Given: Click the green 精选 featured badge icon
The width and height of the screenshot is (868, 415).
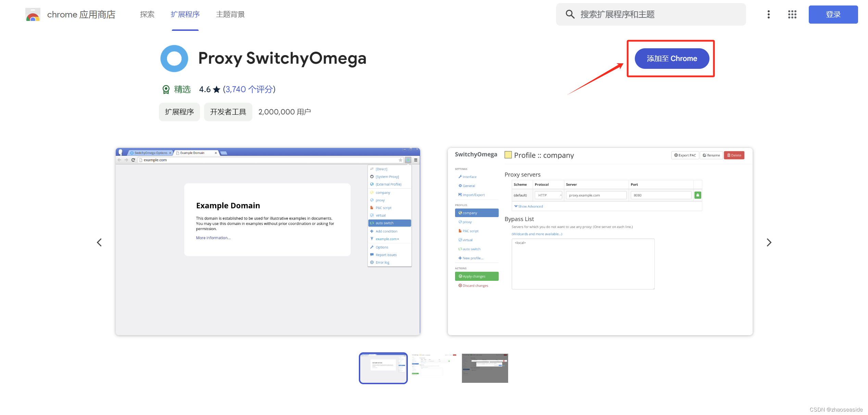Looking at the screenshot, I should pyautogui.click(x=166, y=90).
